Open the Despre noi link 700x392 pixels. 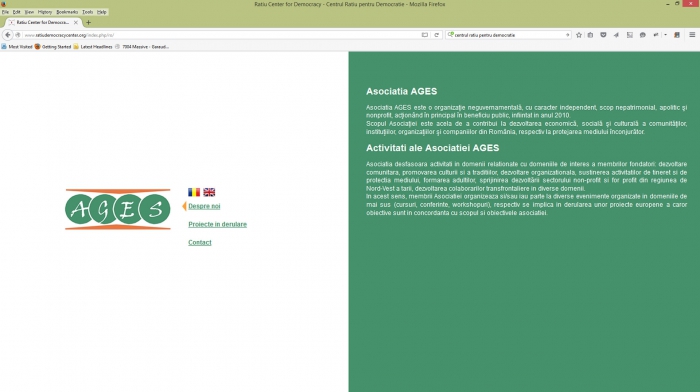coord(204,206)
